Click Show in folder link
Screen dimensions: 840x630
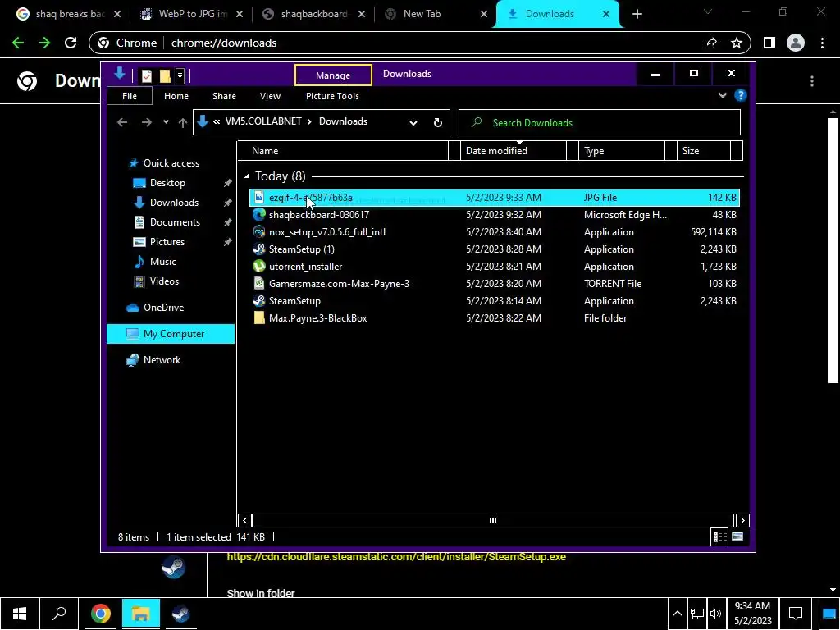tap(261, 593)
